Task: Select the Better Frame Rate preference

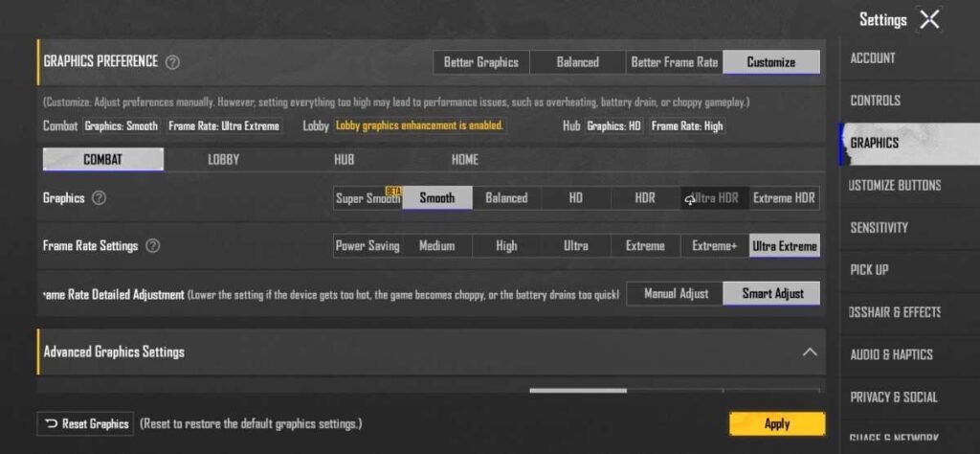Action: click(x=675, y=62)
